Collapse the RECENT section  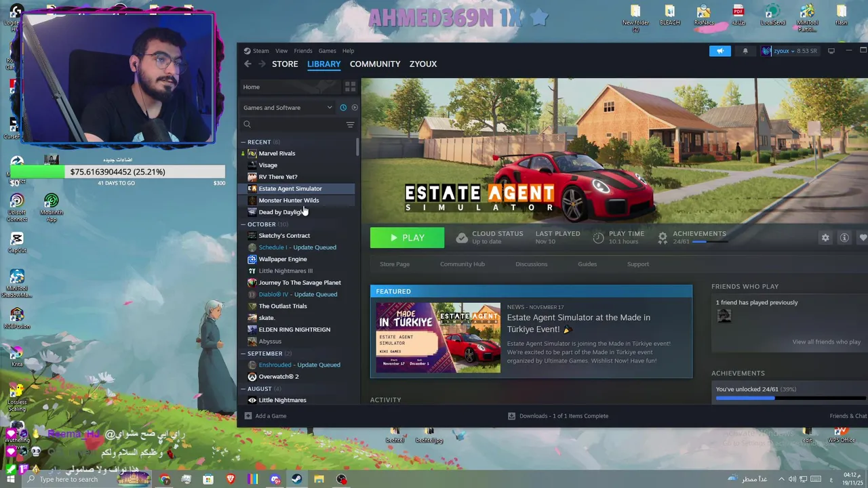coord(243,142)
